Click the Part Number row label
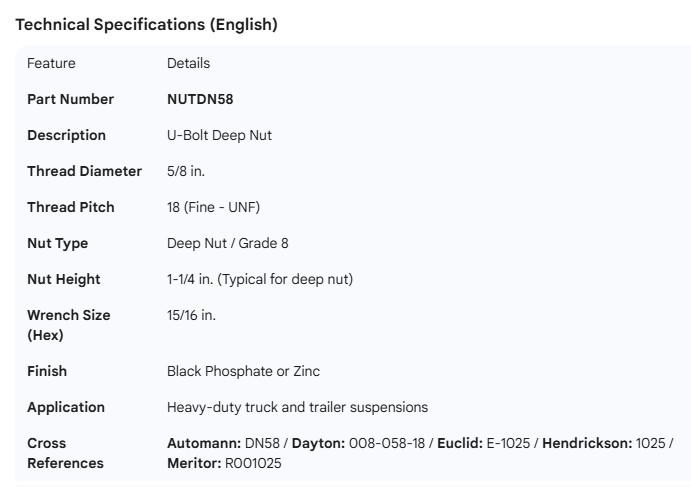 click(70, 99)
